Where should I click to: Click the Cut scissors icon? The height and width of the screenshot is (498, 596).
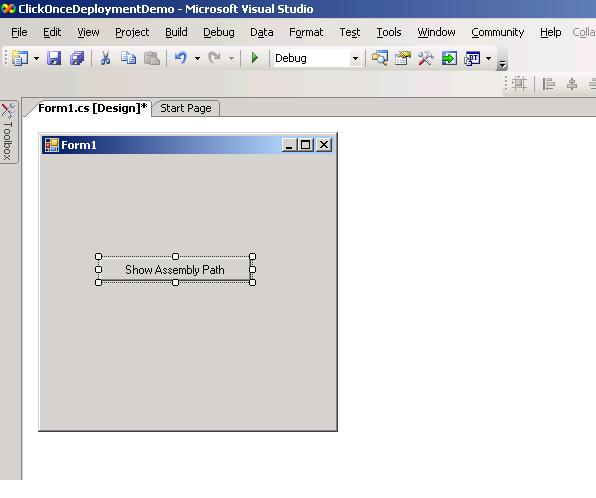point(105,59)
